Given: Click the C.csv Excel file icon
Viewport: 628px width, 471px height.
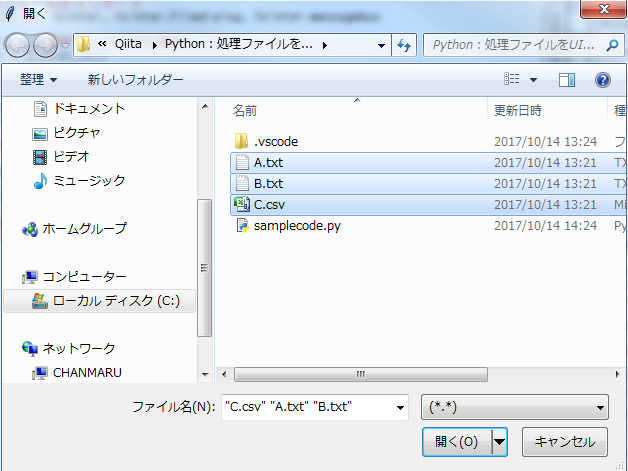Looking at the screenshot, I should pyautogui.click(x=242, y=205).
